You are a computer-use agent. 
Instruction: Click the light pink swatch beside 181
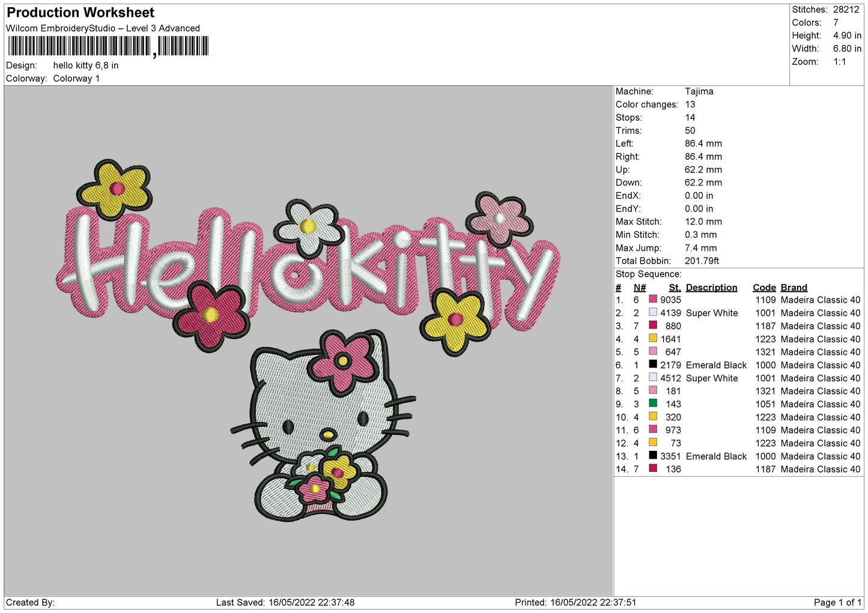[653, 390]
